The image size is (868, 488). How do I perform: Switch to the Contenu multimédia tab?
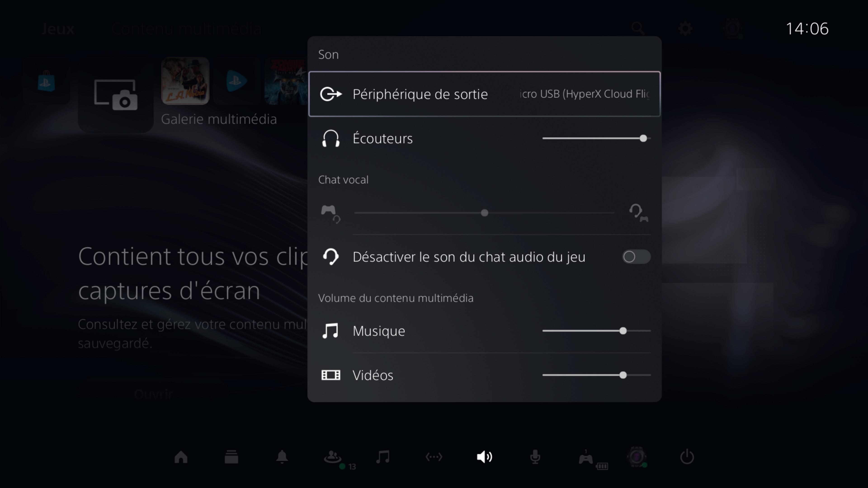pyautogui.click(x=186, y=29)
